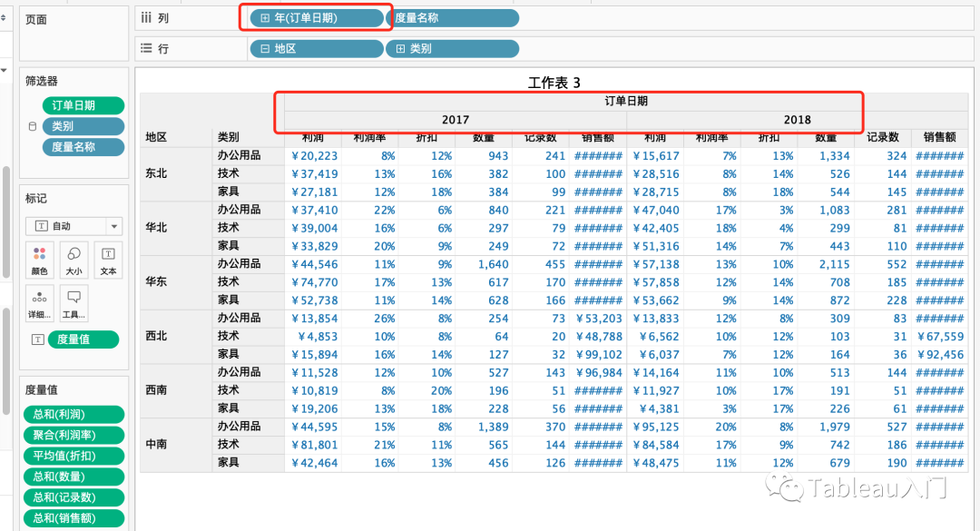Select the 平均值(折扣) measure pill
Viewport: 980px width, 531px height.
(73, 456)
